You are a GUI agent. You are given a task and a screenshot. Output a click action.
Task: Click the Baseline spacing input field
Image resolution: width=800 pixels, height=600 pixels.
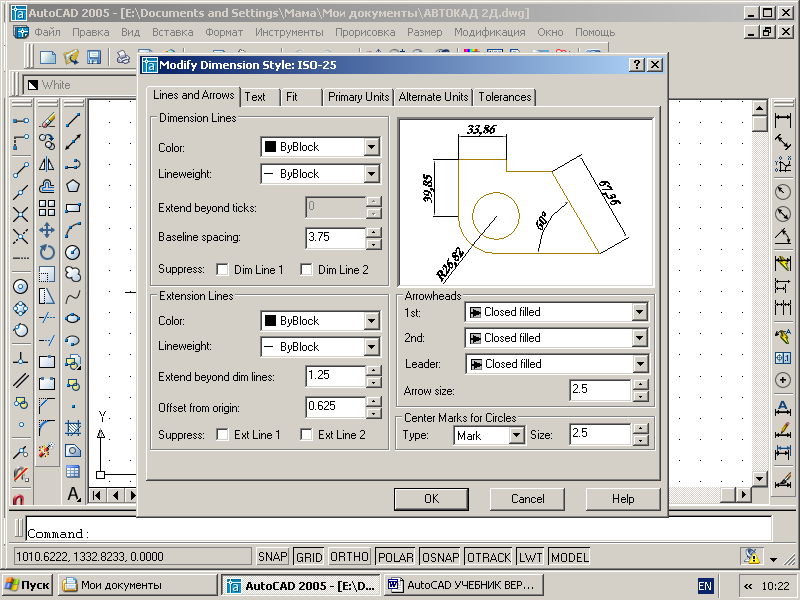pyautogui.click(x=335, y=238)
